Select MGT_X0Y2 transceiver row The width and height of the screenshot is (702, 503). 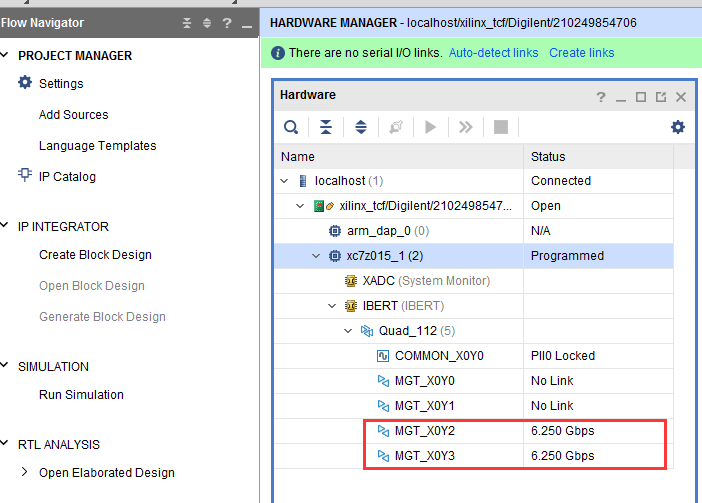(x=474, y=431)
